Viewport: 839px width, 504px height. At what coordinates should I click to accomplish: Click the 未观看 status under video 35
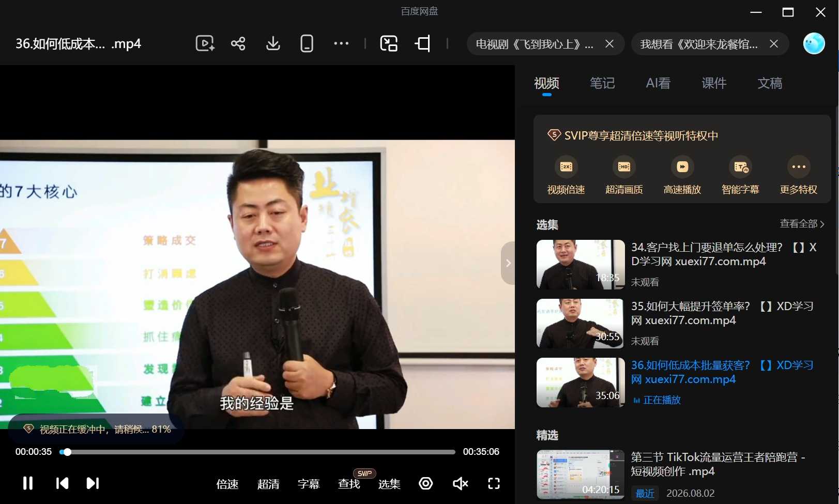[x=645, y=341]
